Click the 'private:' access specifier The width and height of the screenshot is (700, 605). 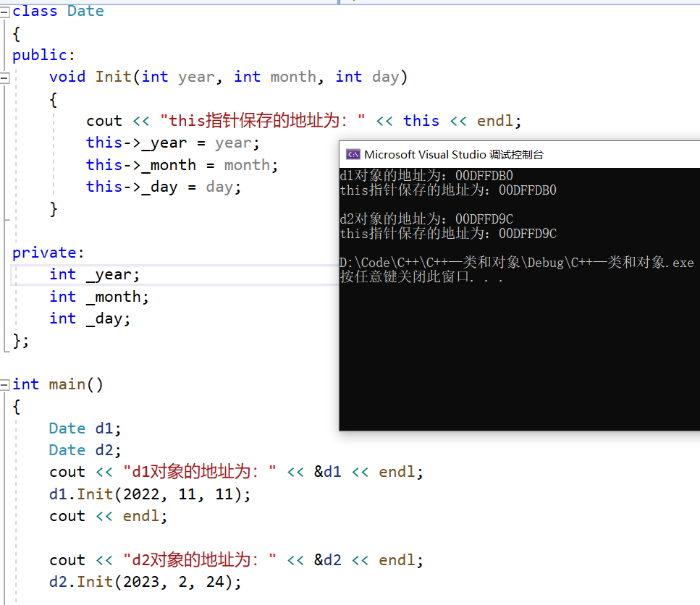pyautogui.click(x=49, y=253)
